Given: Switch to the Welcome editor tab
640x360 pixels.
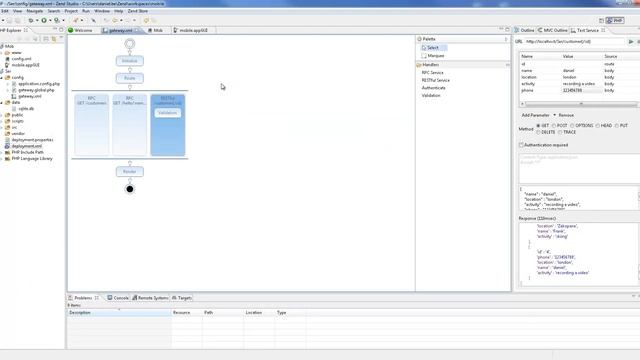Looking at the screenshot, I should [x=80, y=30].
